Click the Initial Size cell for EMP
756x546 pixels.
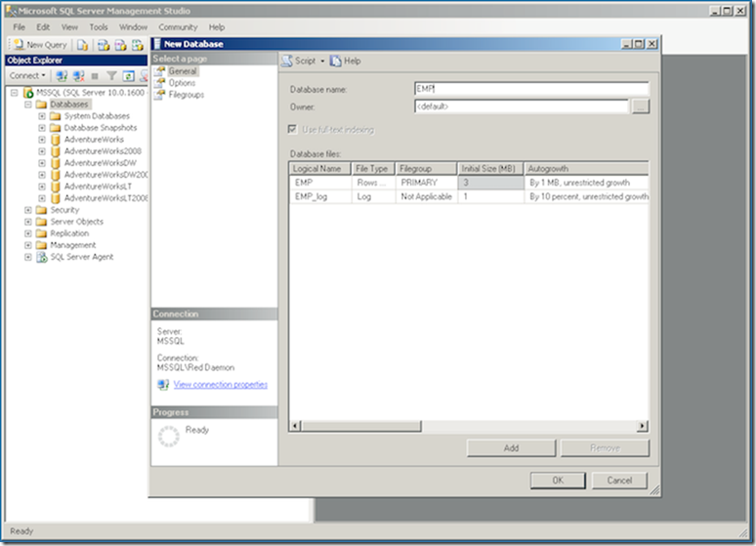(x=491, y=183)
